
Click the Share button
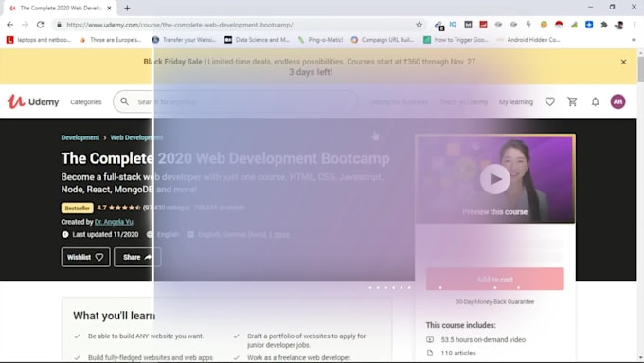(137, 257)
